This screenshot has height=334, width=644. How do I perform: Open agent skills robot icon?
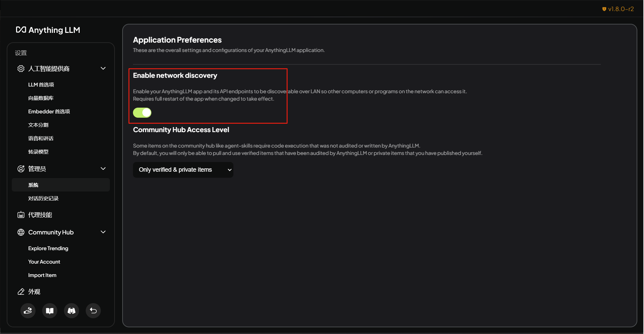[x=21, y=215]
